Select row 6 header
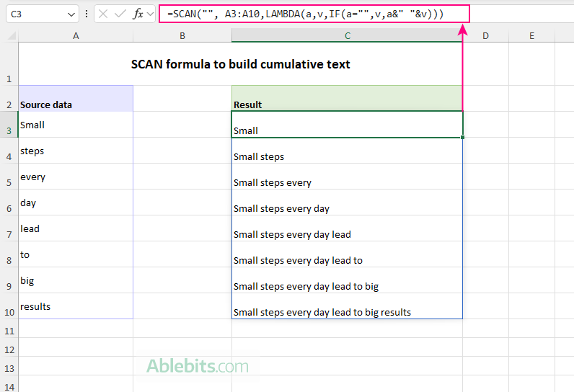The image size is (574, 392). tap(9, 202)
